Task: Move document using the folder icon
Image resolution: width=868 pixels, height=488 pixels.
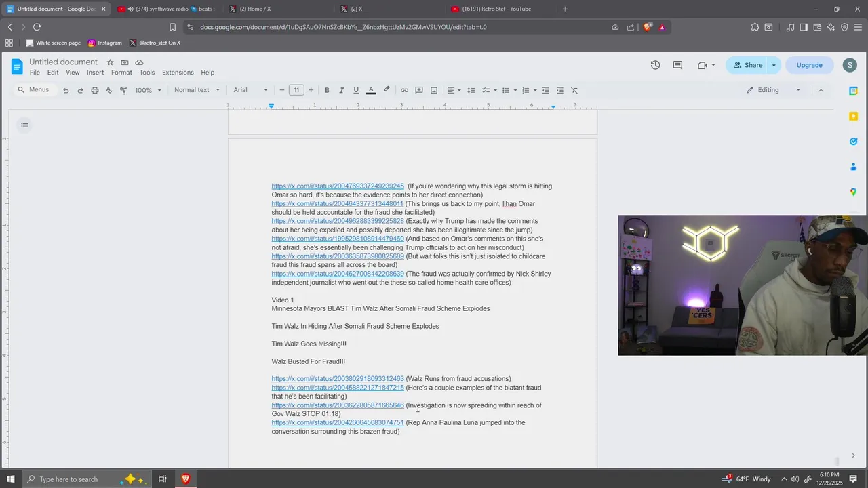Action: (x=125, y=62)
